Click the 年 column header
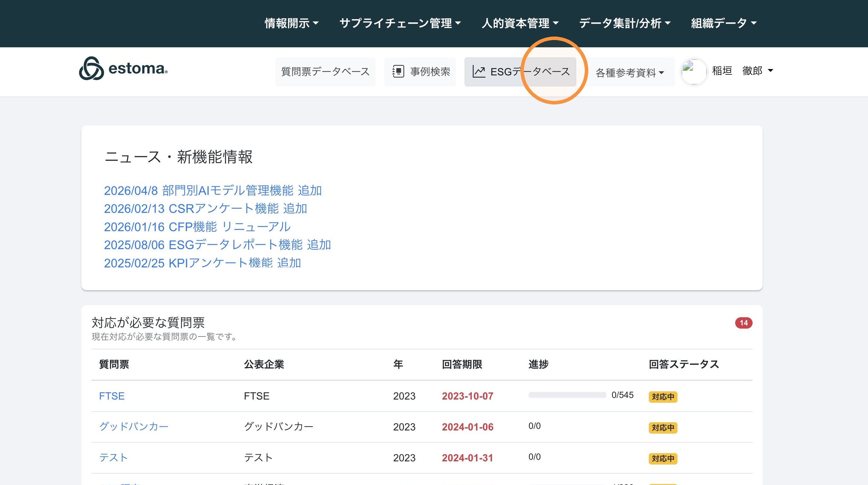The width and height of the screenshot is (868, 485). point(398,365)
